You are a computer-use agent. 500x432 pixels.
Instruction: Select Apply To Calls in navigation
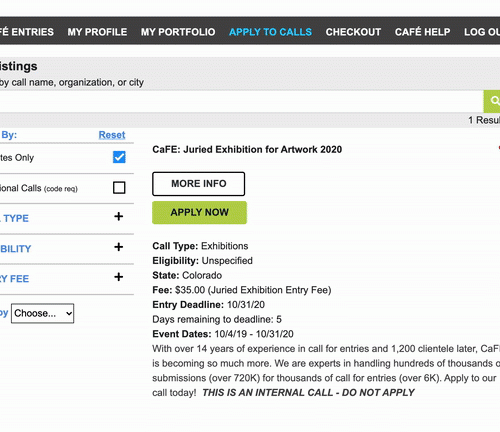point(270,32)
